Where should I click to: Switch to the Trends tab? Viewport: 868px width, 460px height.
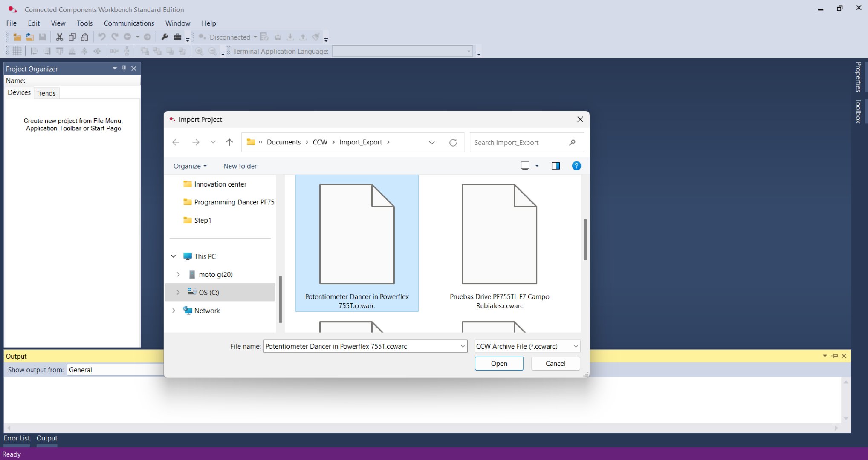click(46, 93)
